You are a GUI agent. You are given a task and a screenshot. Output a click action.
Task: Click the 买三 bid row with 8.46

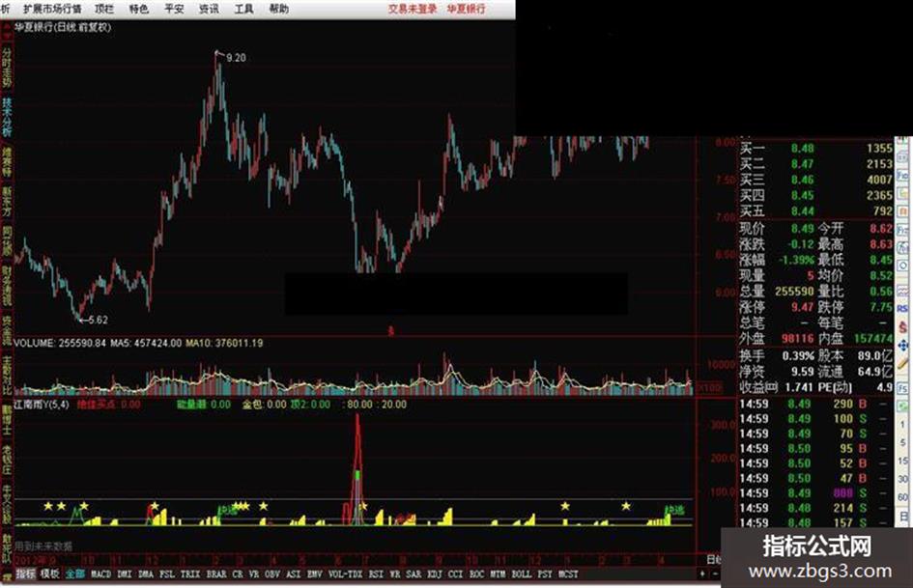point(815,180)
